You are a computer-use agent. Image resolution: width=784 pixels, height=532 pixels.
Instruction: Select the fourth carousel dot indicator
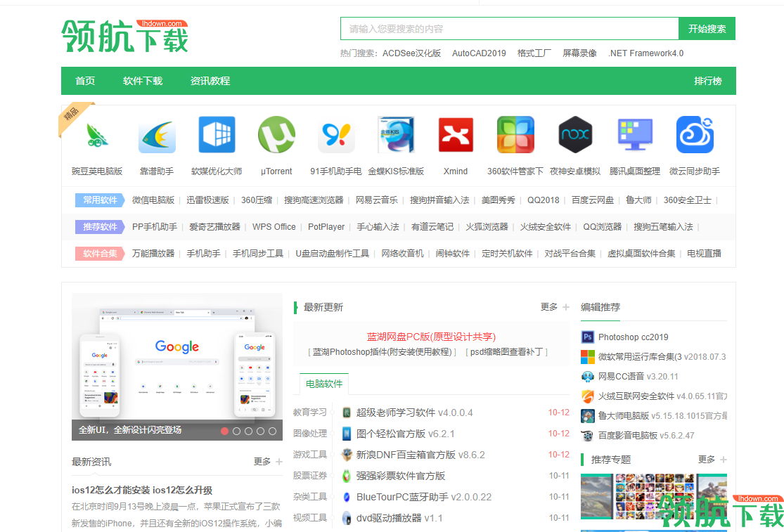click(x=260, y=431)
